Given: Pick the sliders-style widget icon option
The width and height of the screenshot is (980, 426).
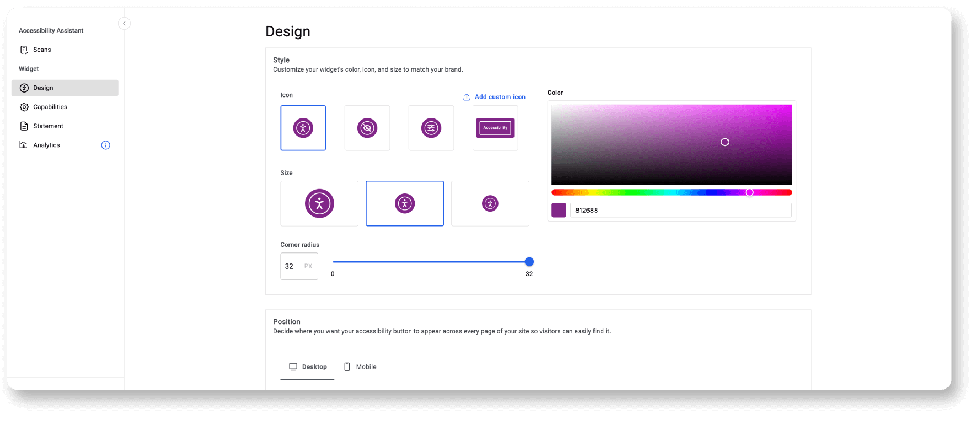Looking at the screenshot, I should click(431, 128).
